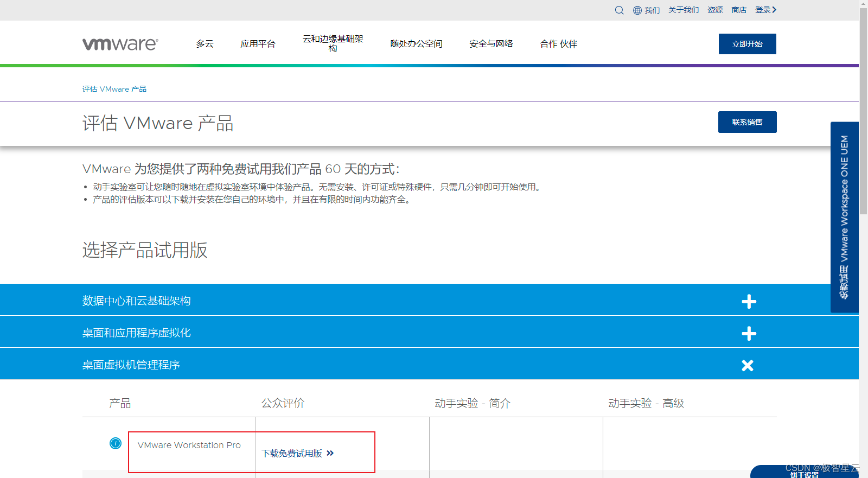
Task: Click the VMware logo
Action: (x=120, y=44)
